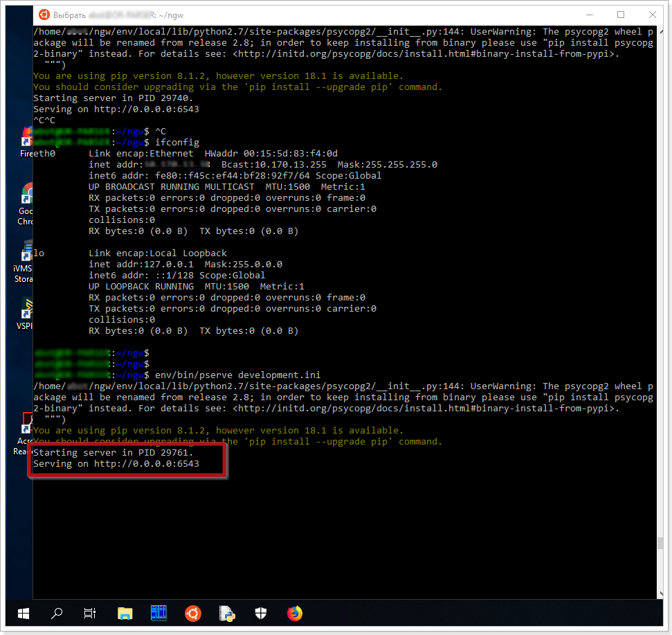The height and width of the screenshot is (635, 672).
Task: Open the terminal window system menu via Ubuntu logo
Action: pos(43,14)
